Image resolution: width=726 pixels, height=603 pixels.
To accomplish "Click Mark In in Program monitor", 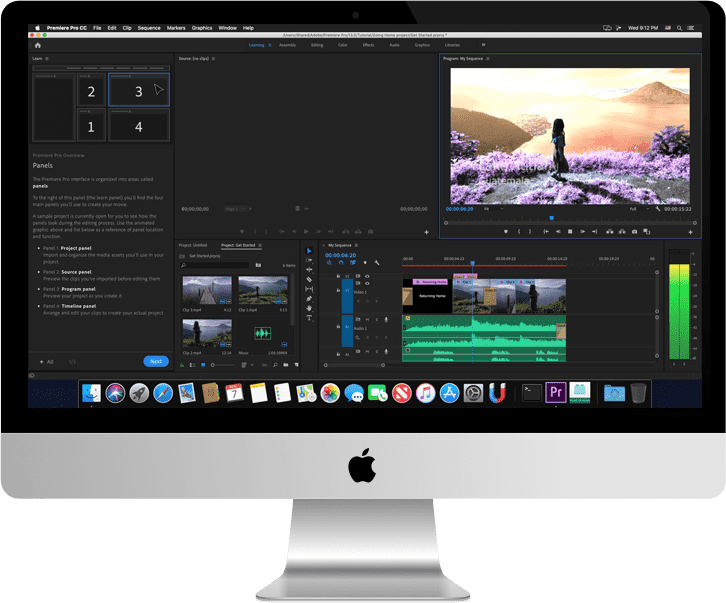I will (x=519, y=232).
